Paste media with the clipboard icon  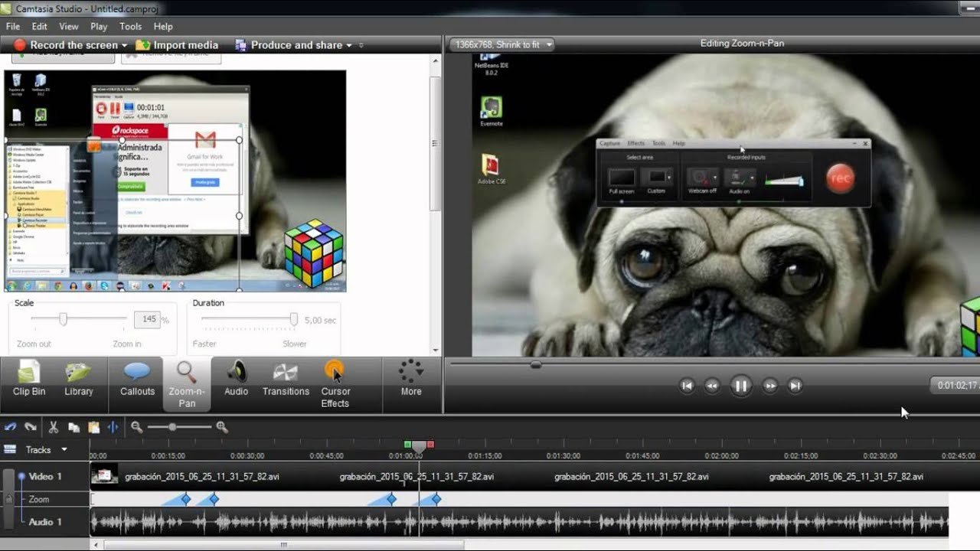click(x=93, y=427)
